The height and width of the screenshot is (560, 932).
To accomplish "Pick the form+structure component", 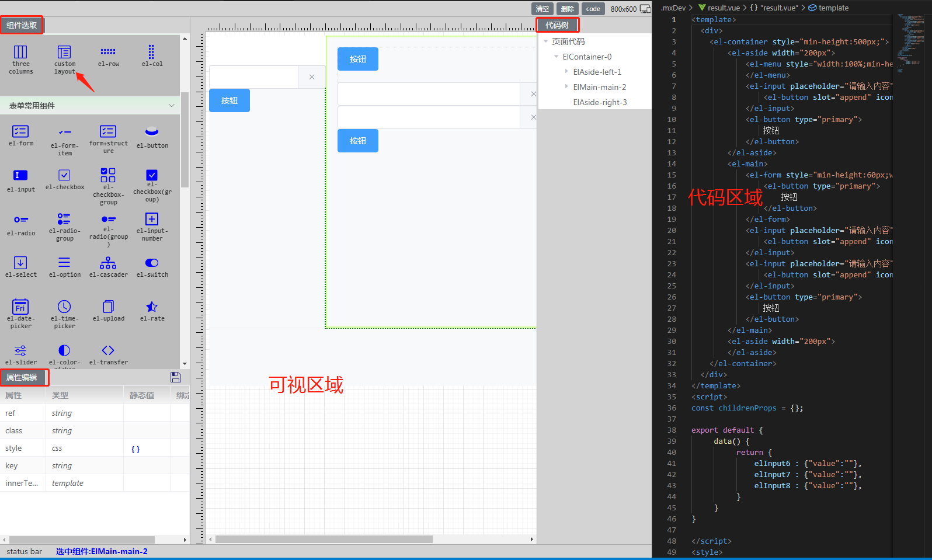I will pyautogui.click(x=108, y=139).
